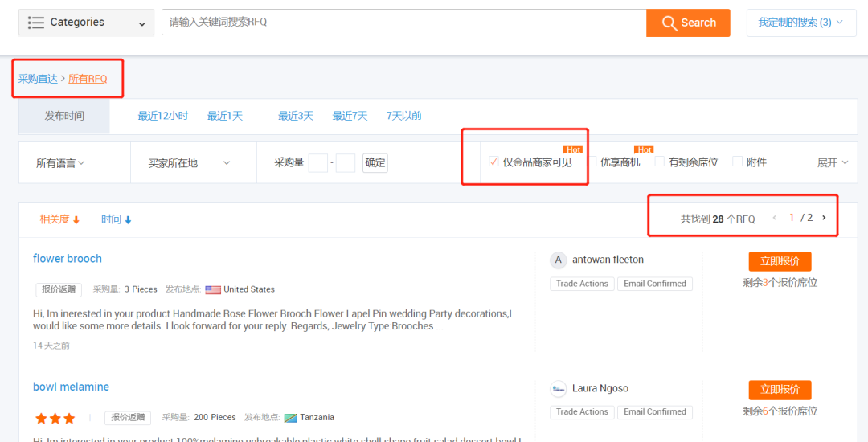Check the 优享商机 checkbox
Image resolution: width=868 pixels, height=442 pixels.
[592, 162]
